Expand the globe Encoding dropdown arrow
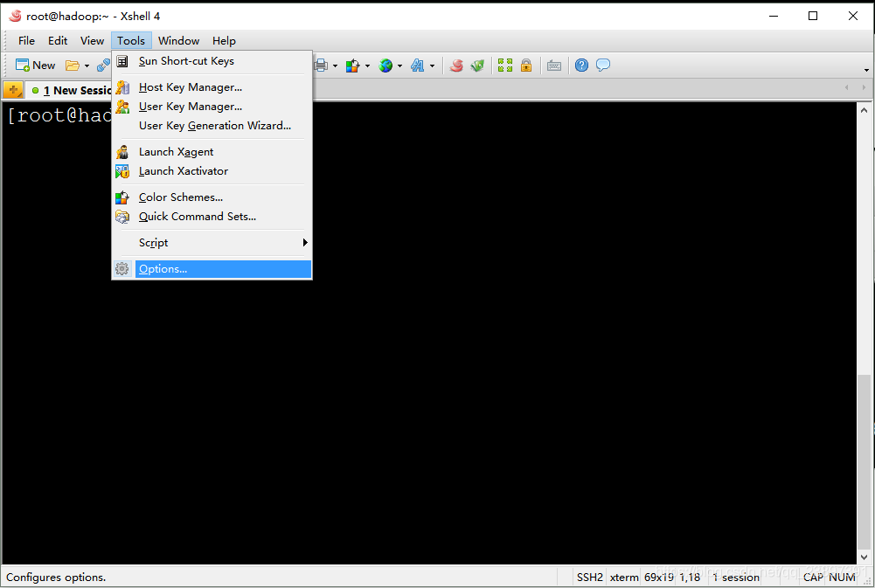 399,66
